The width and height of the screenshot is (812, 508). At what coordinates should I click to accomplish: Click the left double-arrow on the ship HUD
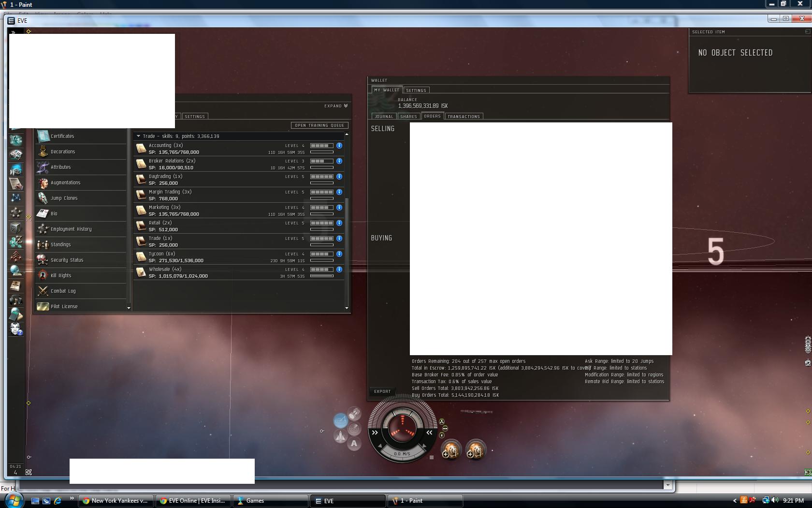[x=375, y=433]
